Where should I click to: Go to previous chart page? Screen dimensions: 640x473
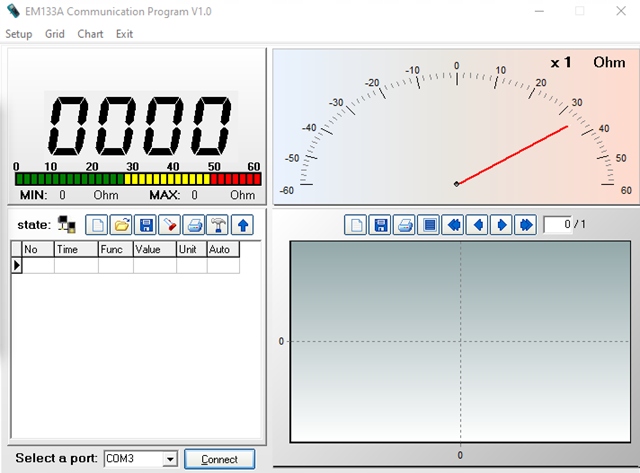[478, 225]
